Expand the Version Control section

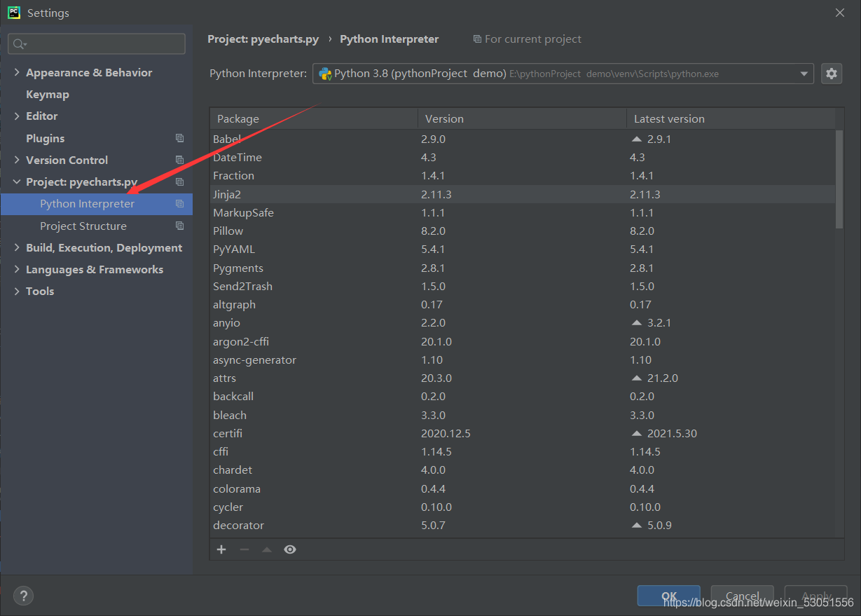pyautogui.click(x=17, y=160)
